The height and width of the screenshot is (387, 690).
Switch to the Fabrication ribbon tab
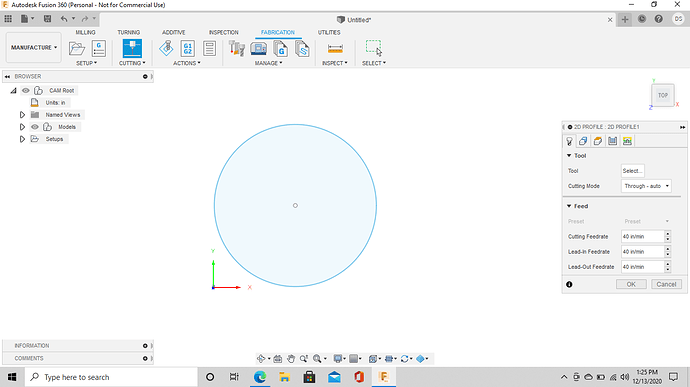point(278,33)
